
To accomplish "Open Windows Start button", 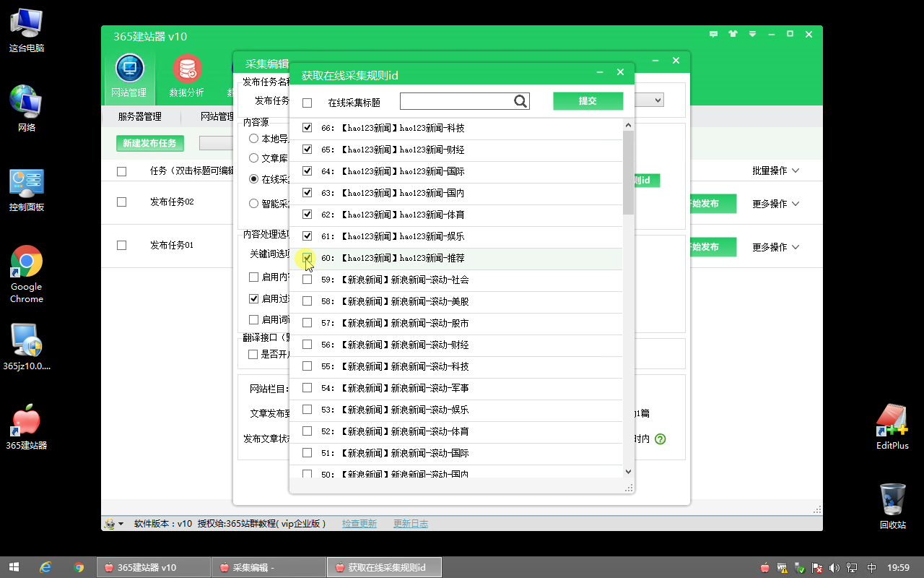I will [13, 567].
